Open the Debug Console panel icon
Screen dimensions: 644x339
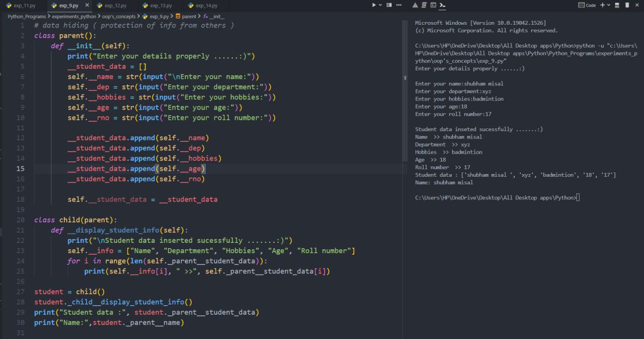433,5
